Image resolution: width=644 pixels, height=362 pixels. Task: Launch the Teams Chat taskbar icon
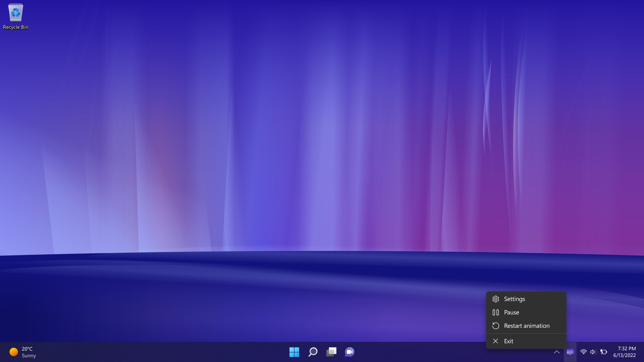(x=350, y=352)
